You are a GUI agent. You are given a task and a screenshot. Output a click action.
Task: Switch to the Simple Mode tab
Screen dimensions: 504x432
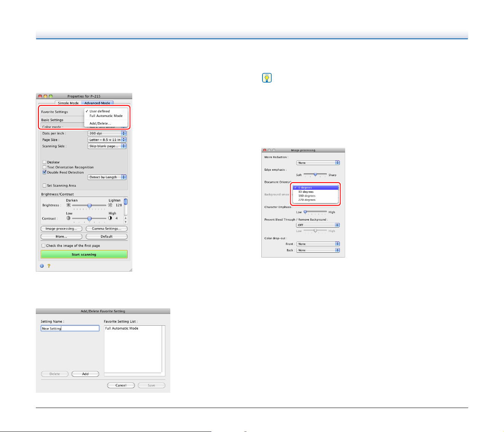68,103
